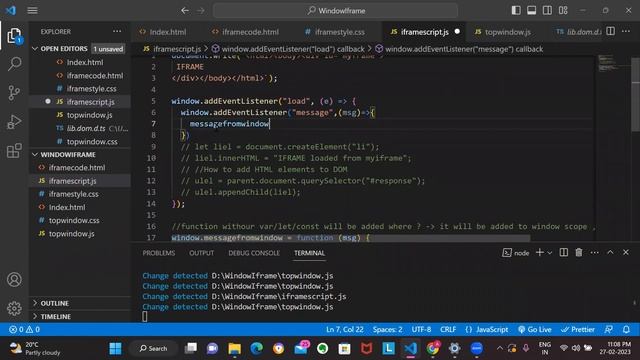Open the Windows Start menu

point(116,348)
